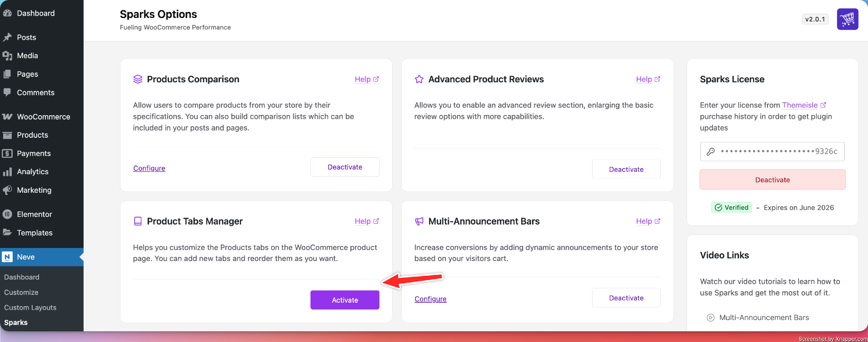This screenshot has height=342, width=868.
Task: Activate the Product Tabs Manager module
Action: 345,300
